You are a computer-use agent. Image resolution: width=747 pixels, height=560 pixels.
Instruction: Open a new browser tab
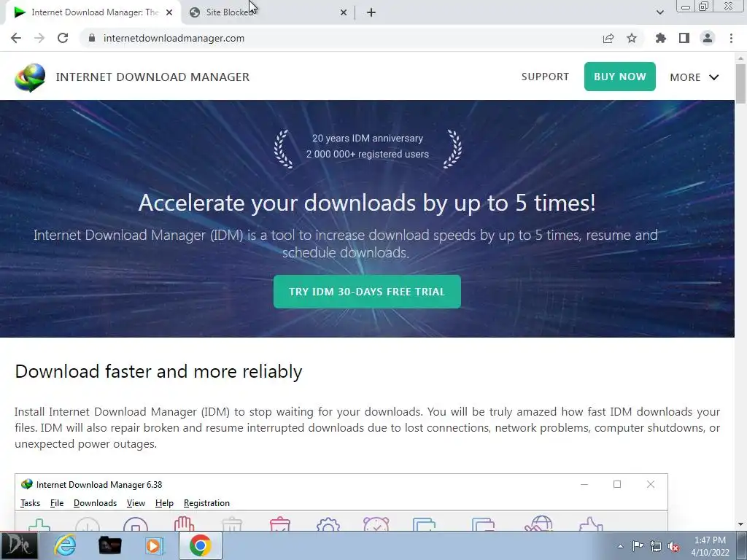point(371,12)
